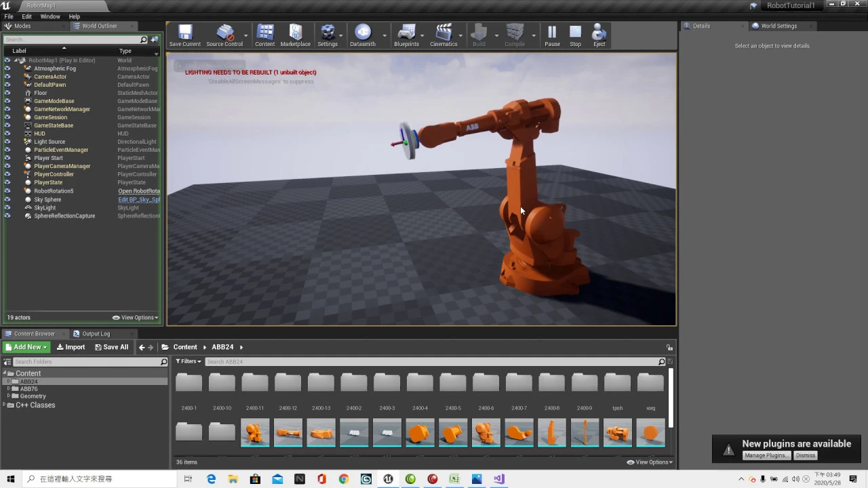Hide the SphereReflectionCapture actor
This screenshot has height=488, width=868.
coord(7,216)
